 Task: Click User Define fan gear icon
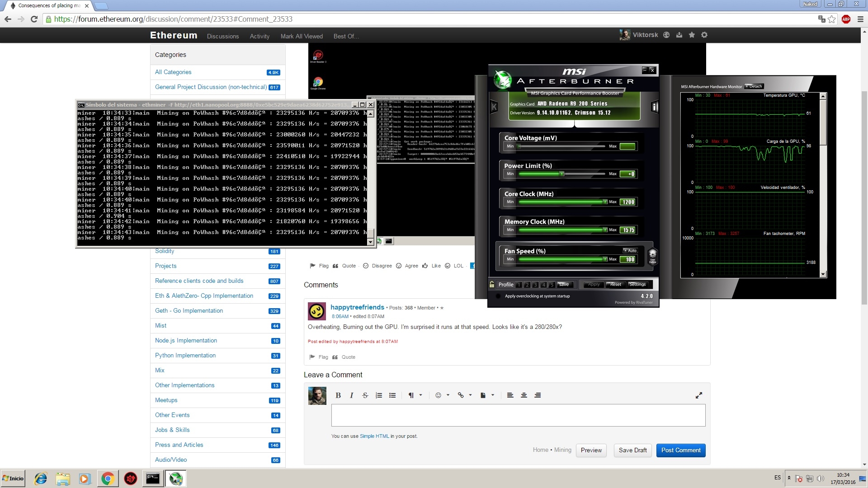click(x=652, y=256)
